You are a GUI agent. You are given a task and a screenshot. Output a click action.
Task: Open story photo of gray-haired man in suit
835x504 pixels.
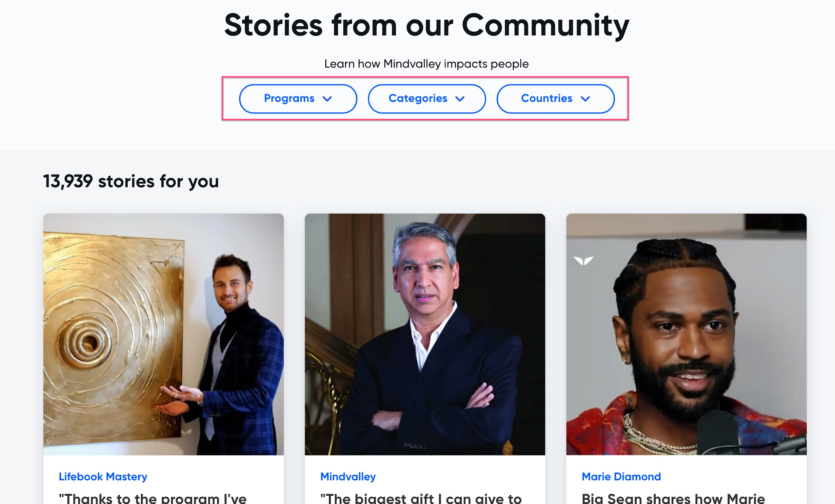[425, 334]
